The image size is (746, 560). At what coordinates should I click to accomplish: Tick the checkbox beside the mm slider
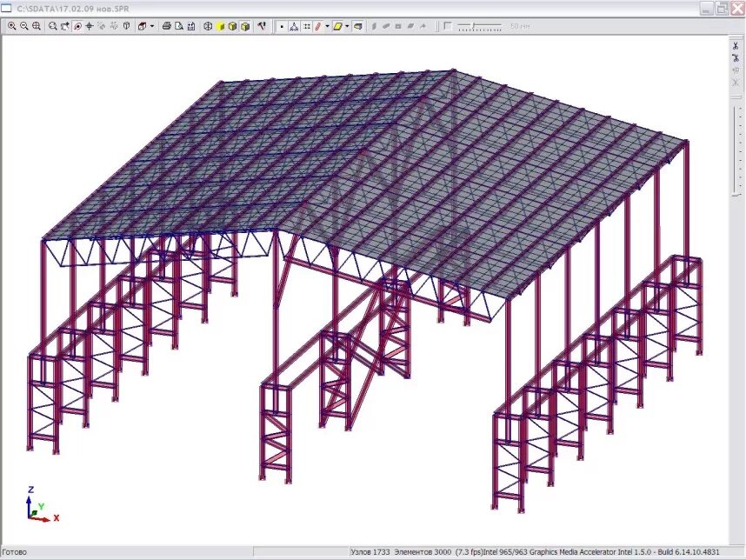tap(447, 26)
